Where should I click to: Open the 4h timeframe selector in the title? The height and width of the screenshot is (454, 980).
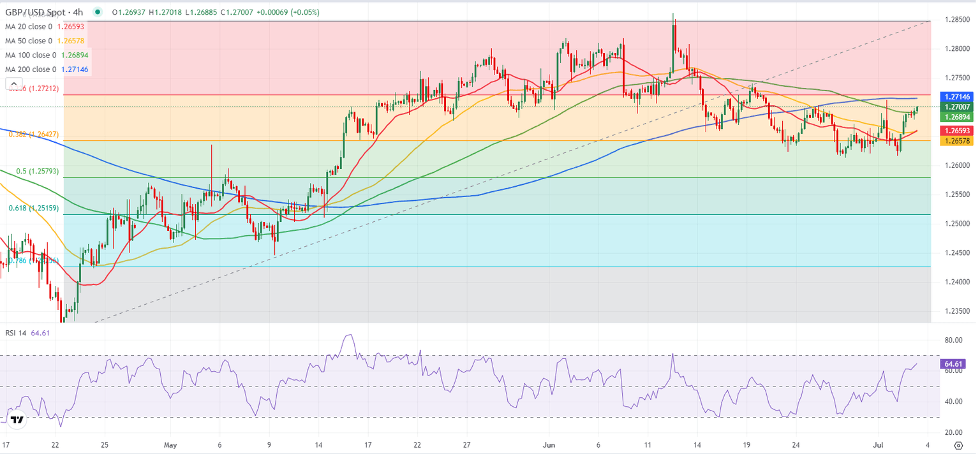point(78,12)
